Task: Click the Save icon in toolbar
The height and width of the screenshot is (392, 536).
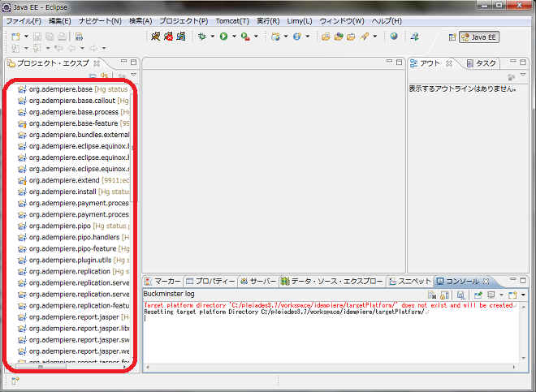Action: pos(37,37)
